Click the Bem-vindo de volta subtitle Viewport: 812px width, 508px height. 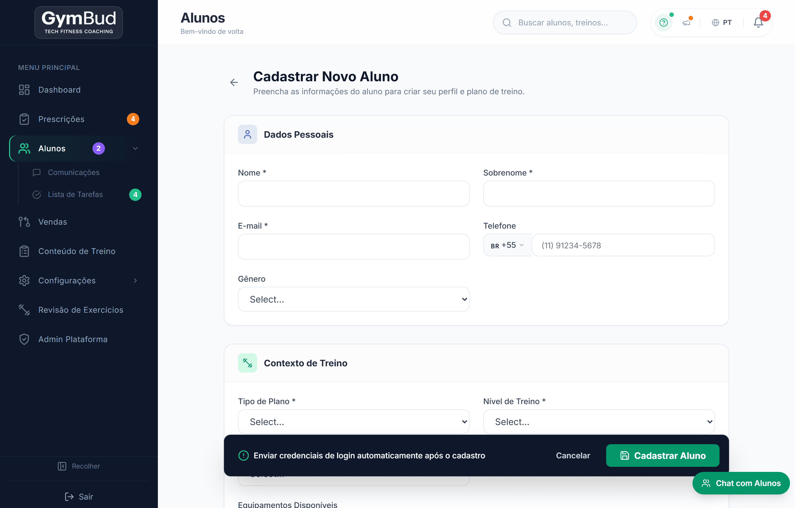click(x=212, y=32)
